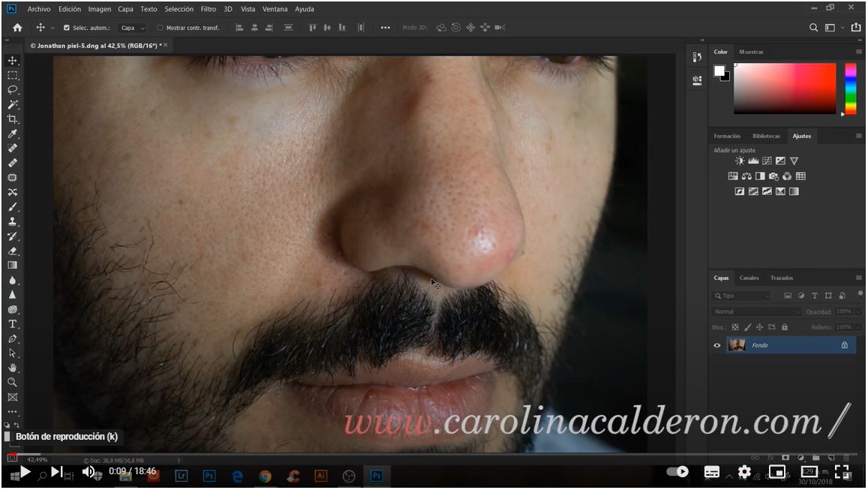868x490 pixels.
Task: Open the Filtro menu
Action: (208, 9)
